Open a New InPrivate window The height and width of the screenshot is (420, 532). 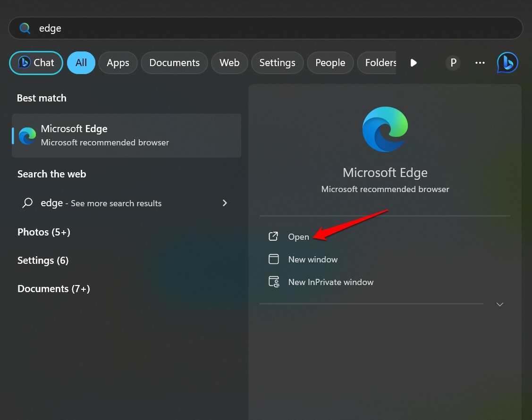[330, 282]
